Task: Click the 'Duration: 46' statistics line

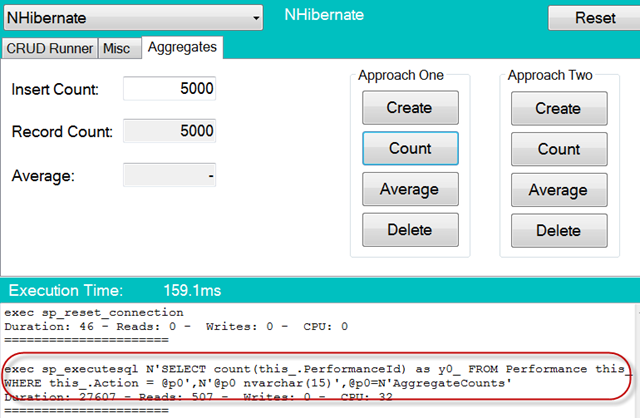Action: coord(176,327)
